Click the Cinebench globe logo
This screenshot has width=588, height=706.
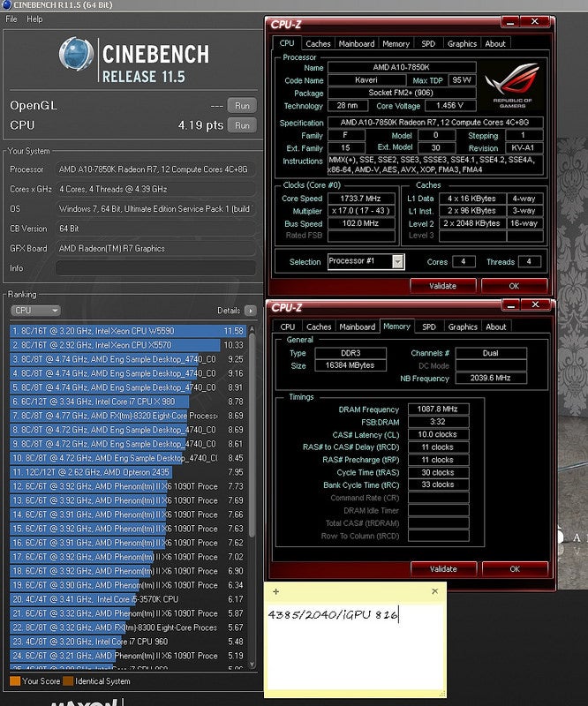pos(76,55)
